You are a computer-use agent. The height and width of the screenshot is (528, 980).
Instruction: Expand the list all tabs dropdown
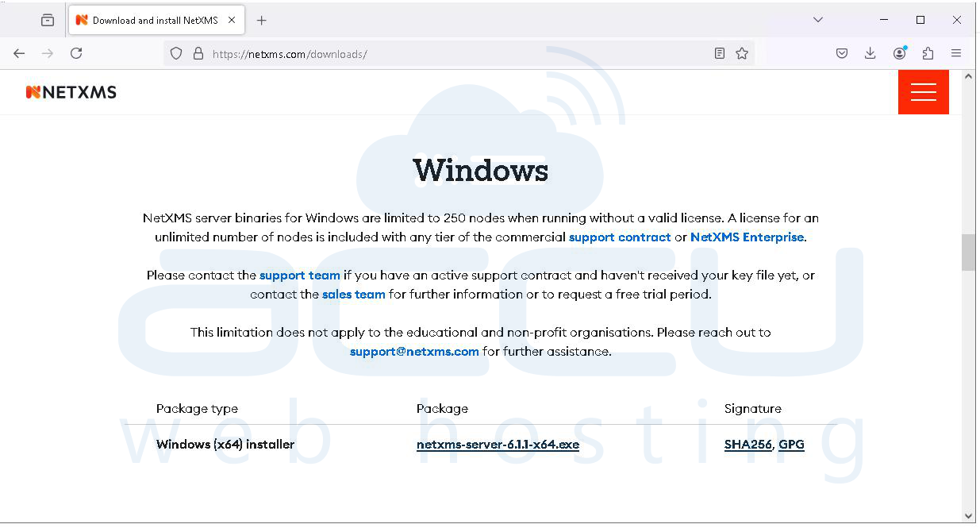point(818,20)
